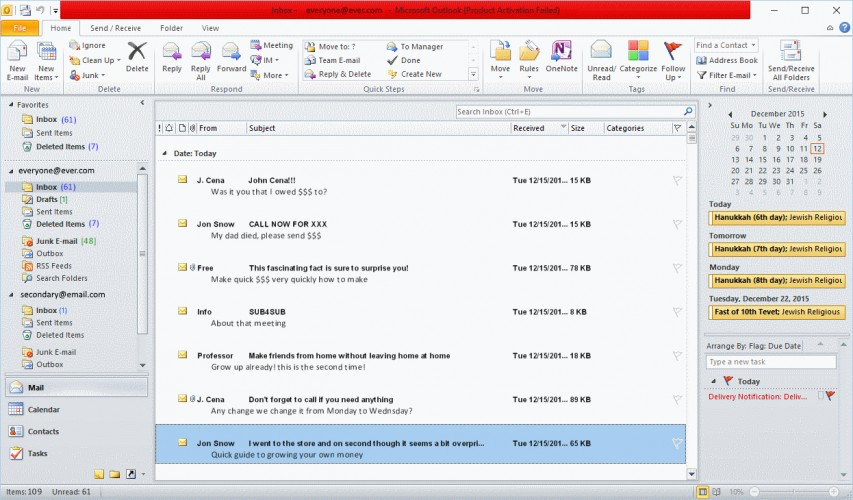Reply to the selected email
The image size is (853, 500).
172,57
